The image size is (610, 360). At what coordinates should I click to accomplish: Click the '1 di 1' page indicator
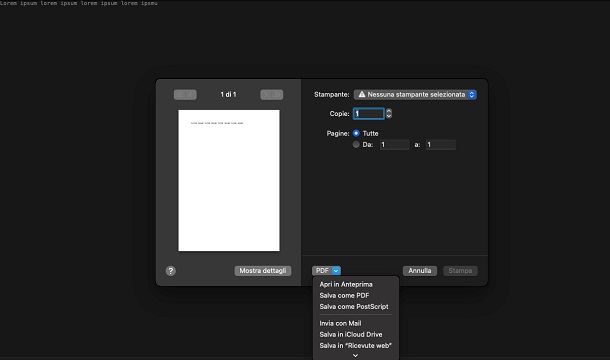coord(228,95)
